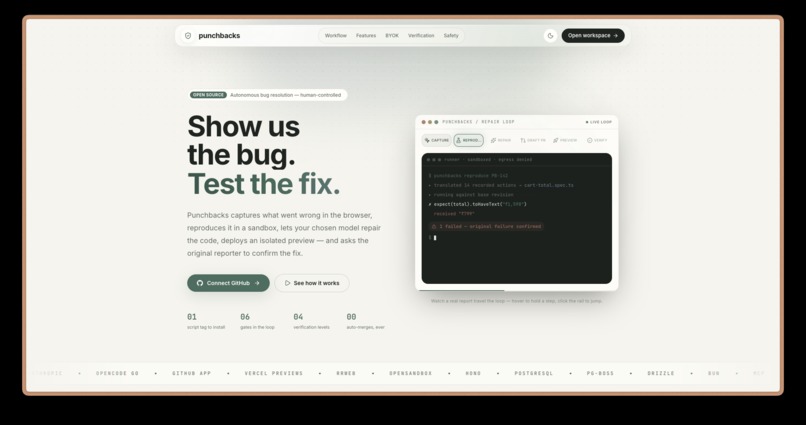The height and width of the screenshot is (425, 806).
Task: Click RRWEB in the tech marquee
Action: click(346, 374)
